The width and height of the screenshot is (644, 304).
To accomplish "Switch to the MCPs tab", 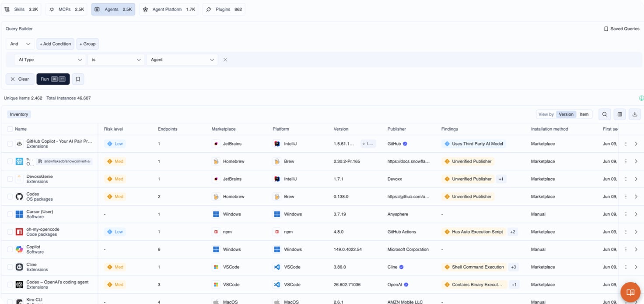I will [x=66, y=9].
